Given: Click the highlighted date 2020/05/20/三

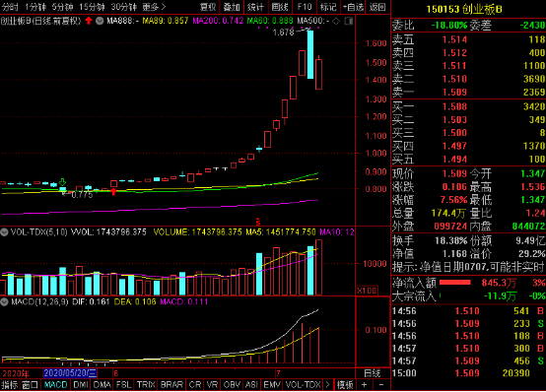Looking at the screenshot, I should point(70,373).
